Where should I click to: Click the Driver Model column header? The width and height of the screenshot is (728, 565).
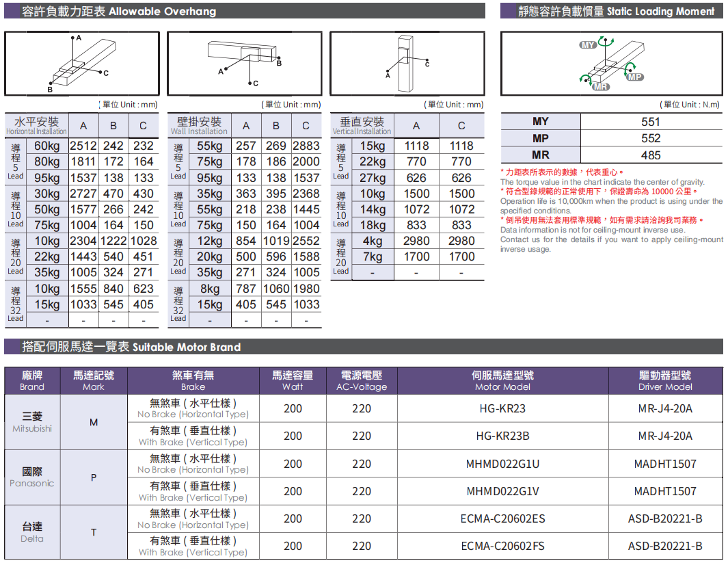click(665, 380)
